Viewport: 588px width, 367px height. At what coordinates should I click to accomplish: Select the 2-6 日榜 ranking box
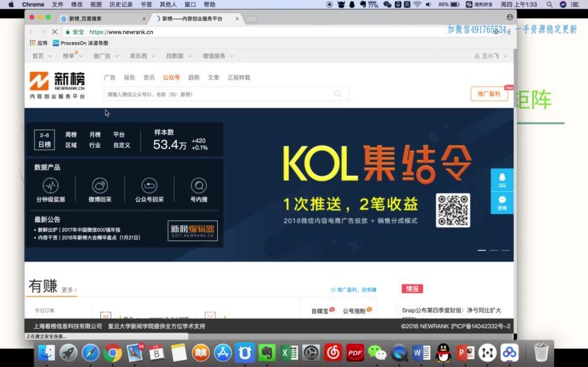tap(44, 140)
